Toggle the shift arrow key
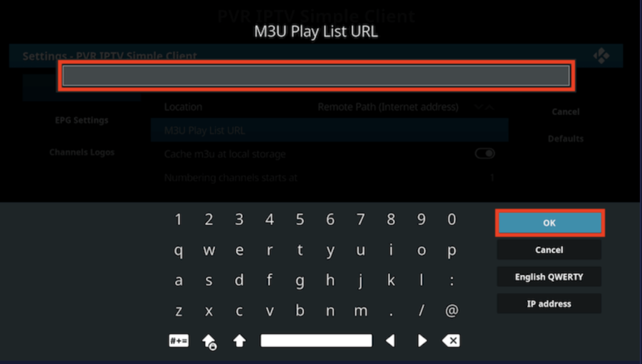The image size is (642, 364). point(239,341)
